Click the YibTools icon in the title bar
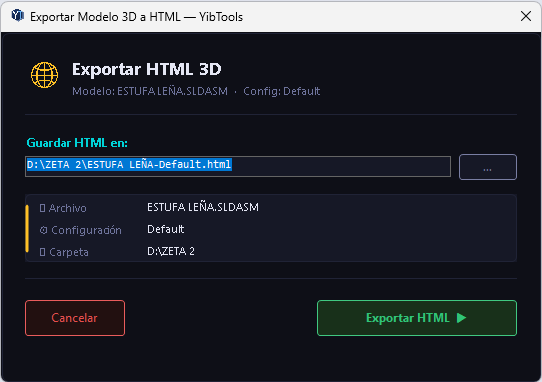The width and height of the screenshot is (542, 382). (18, 16)
